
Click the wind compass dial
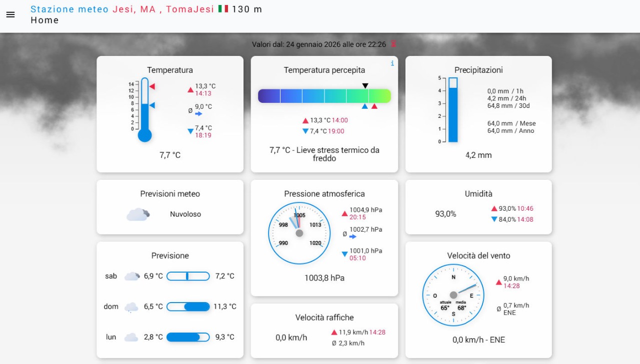click(453, 295)
